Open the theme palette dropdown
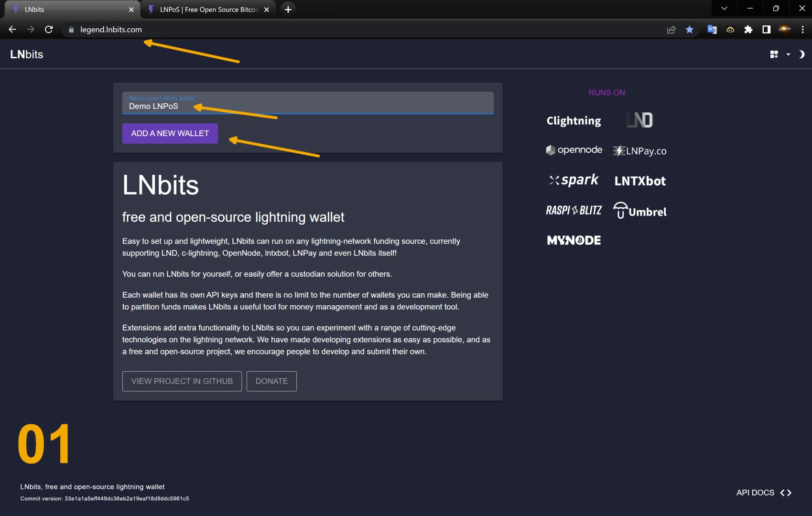 click(780, 54)
